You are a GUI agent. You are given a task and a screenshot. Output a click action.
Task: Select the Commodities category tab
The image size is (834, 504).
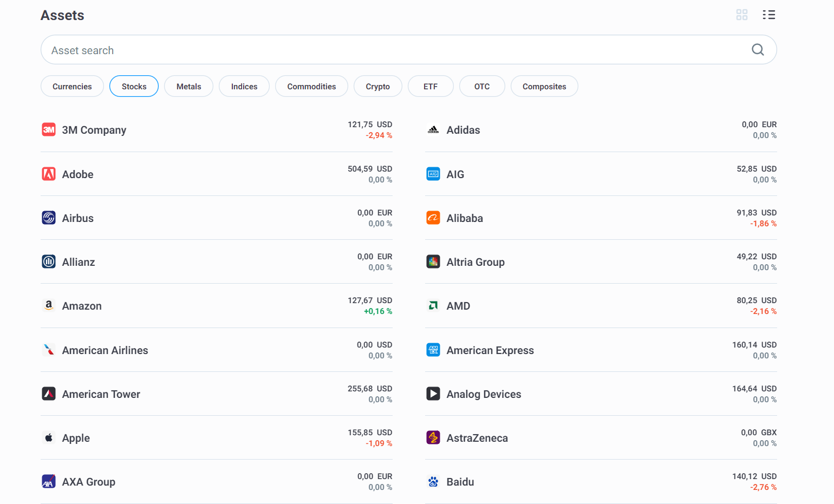(x=311, y=86)
